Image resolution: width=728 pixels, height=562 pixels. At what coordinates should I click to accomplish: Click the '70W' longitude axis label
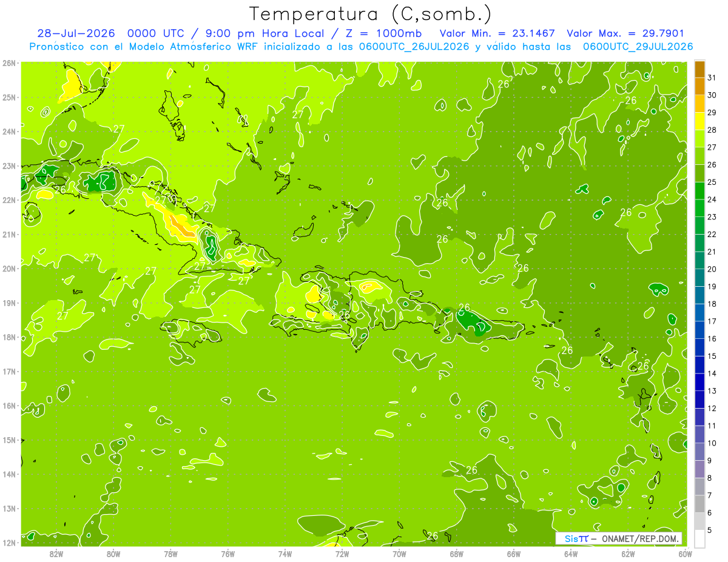(399, 553)
